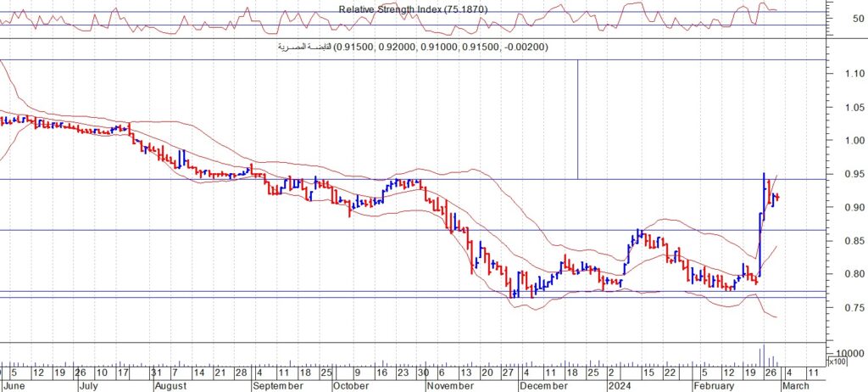
Task: Click the tallest volume bar in late February
Action: click(x=762, y=356)
